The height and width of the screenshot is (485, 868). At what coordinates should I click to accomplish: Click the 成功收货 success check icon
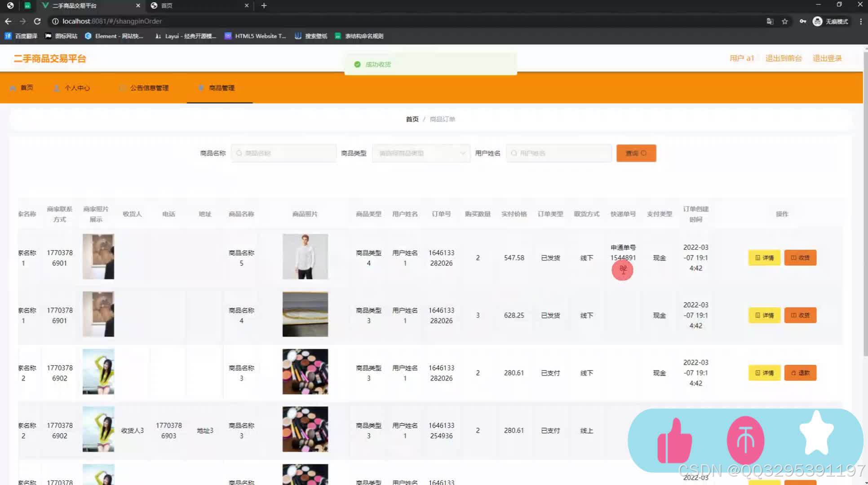357,64
